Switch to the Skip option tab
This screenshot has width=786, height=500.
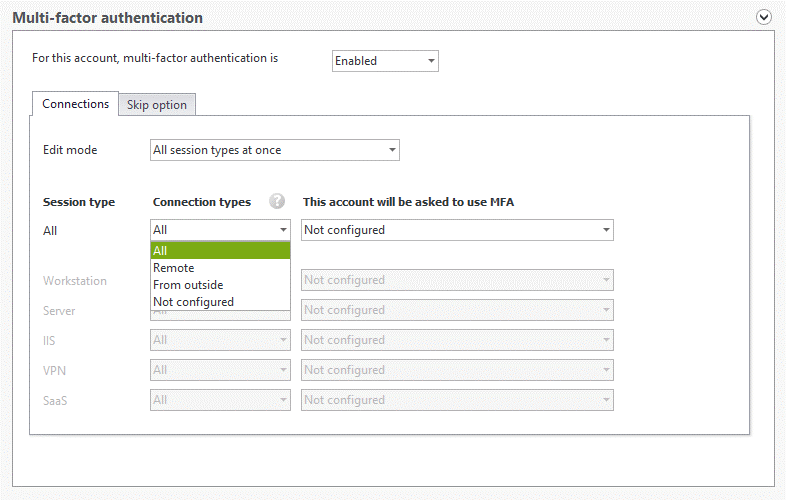(157, 105)
